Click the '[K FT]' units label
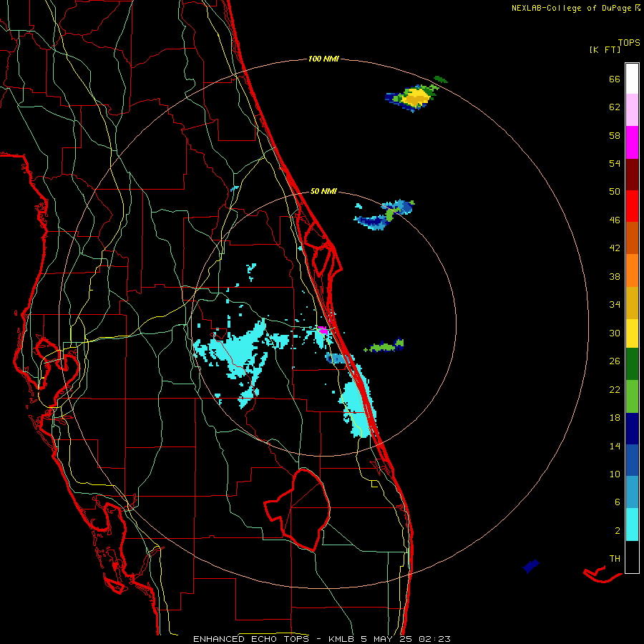The image size is (644, 644). click(x=605, y=50)
